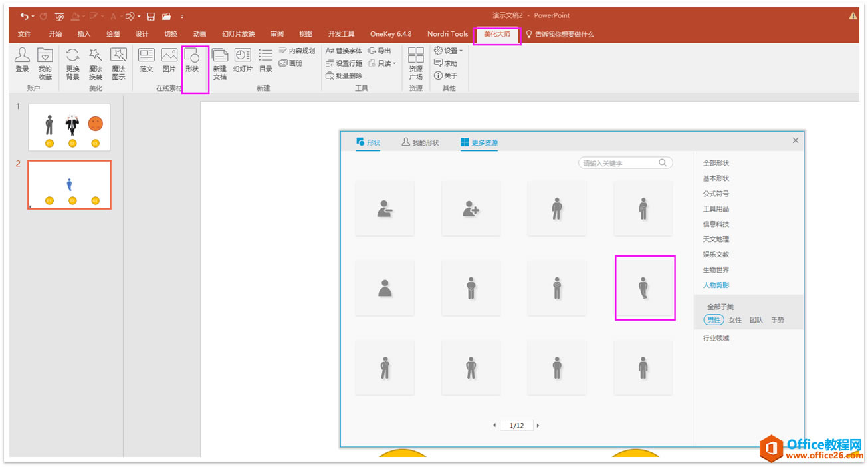Image resolution: width=868 pixels, height=467 pixels.
Task: Open the 行业领域 category
Action: tap(716, 338)
